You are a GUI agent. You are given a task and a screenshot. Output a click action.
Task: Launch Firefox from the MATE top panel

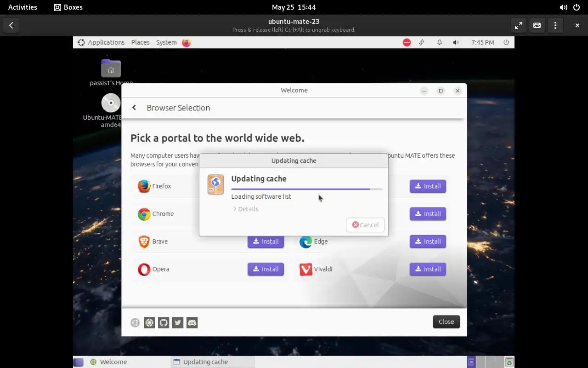[186, 42]
